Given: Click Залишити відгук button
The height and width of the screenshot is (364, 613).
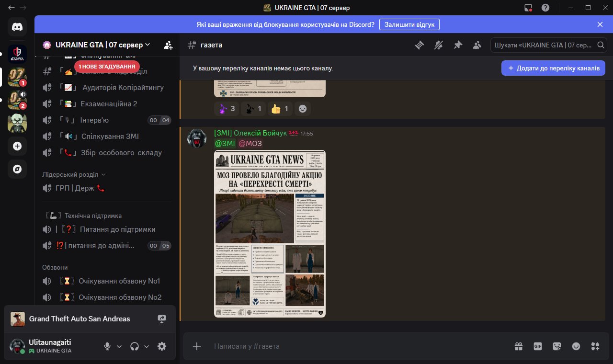Looking at the screenshot, I should tap(409, 24).
